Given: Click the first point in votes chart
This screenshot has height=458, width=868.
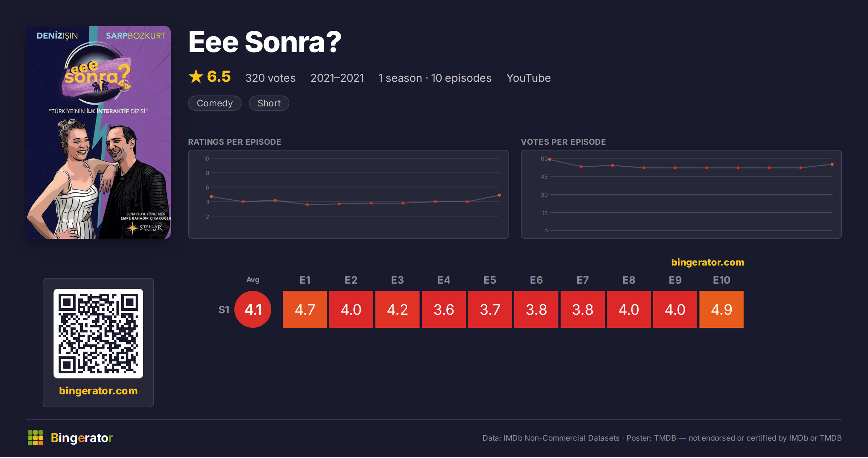Looking at the screenshot, I should pyautogui.click(x=550, y=160).
